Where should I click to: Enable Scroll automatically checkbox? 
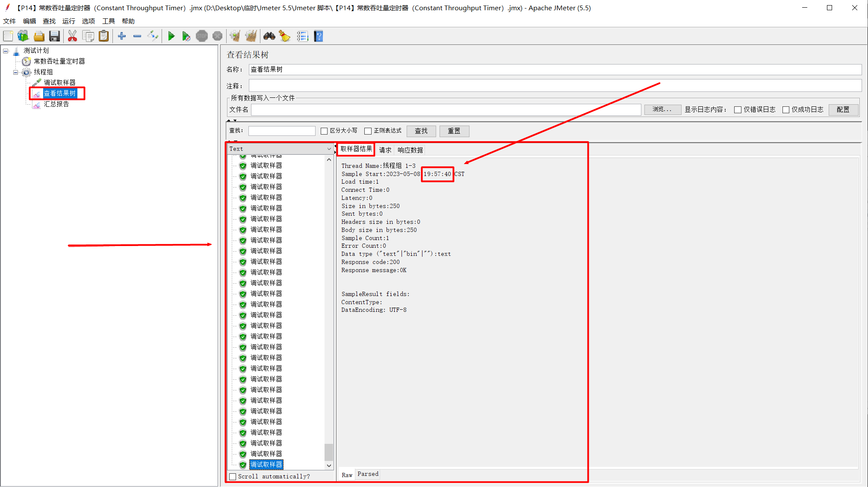click(233, 476)
